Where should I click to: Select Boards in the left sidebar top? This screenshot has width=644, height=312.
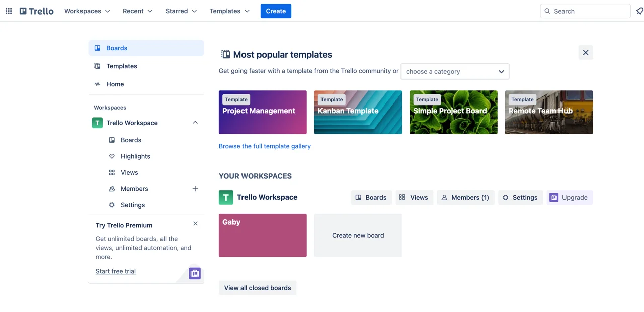(x=146, y=48)
